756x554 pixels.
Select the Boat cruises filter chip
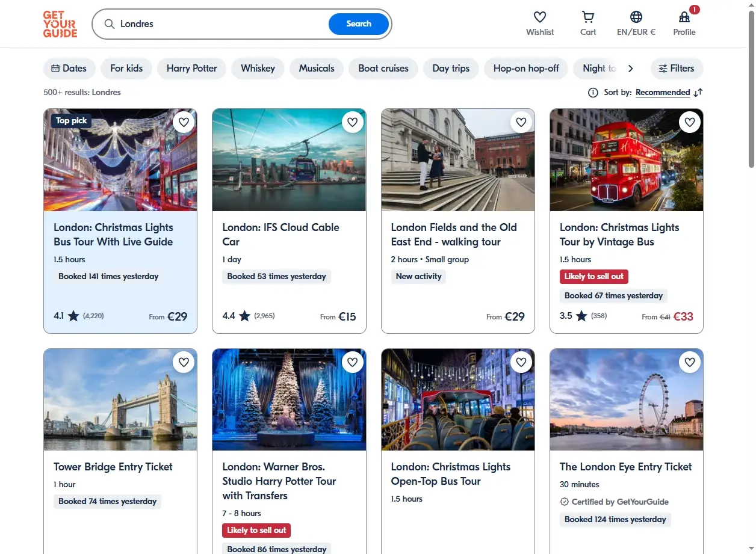point(383,69)
